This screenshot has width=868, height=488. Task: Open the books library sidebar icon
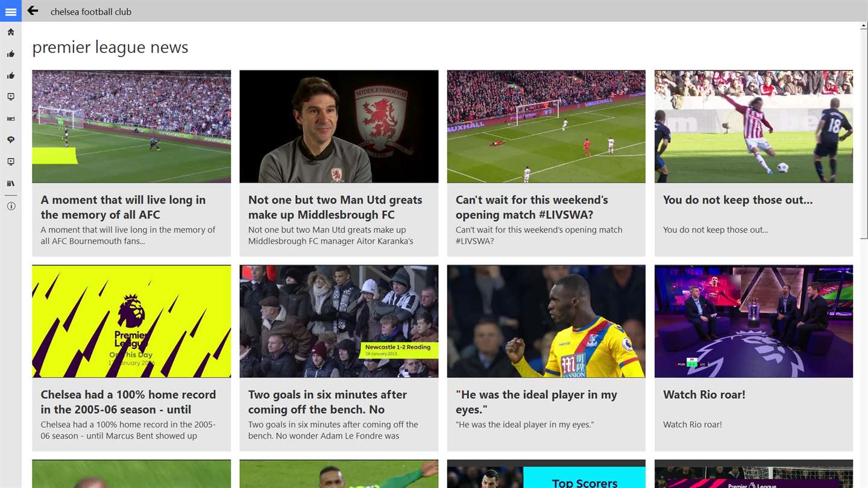coord(11,183)
